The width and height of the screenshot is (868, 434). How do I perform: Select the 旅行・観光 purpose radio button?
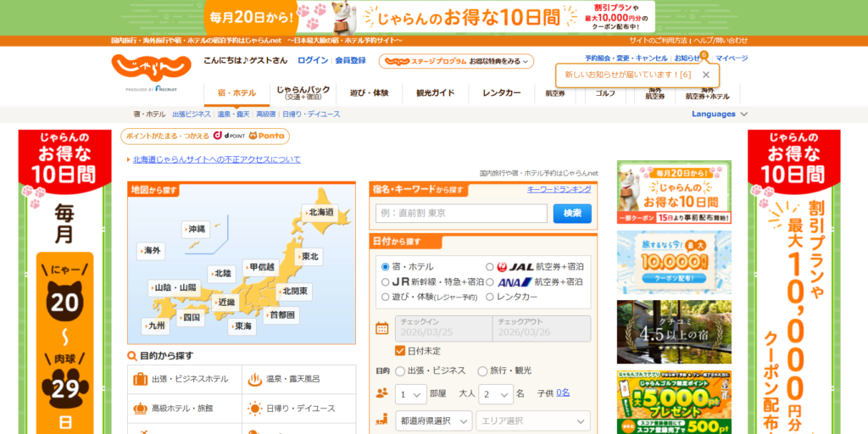[x=482, y=371]
